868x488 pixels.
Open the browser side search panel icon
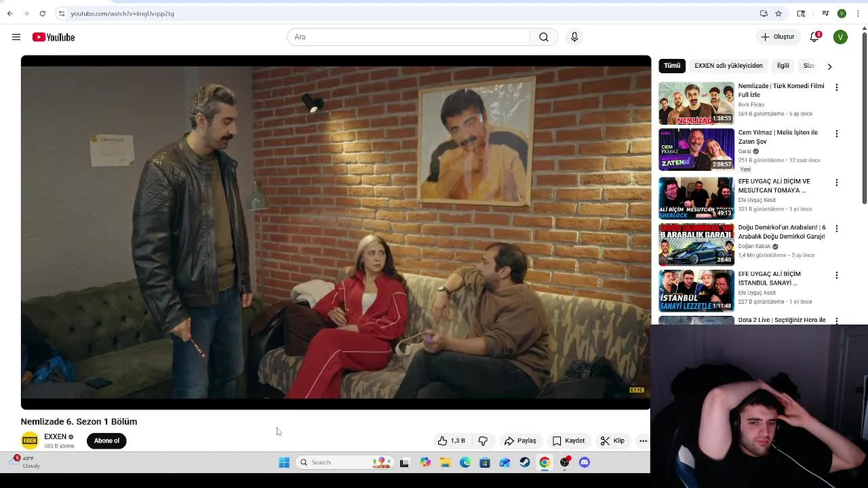coord(801,14)
